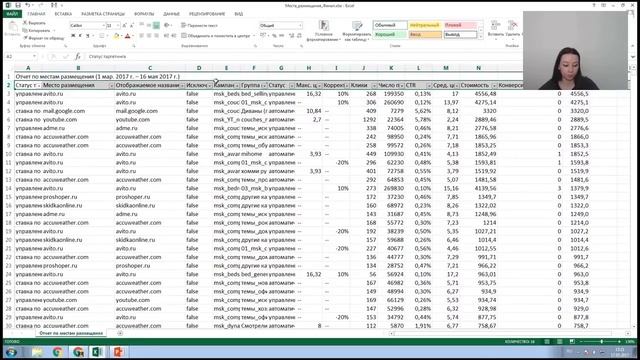The width and height of the screenshot is (640, 360).
Task: Save the workbook from the quick access toolbar
Action: 18,5
